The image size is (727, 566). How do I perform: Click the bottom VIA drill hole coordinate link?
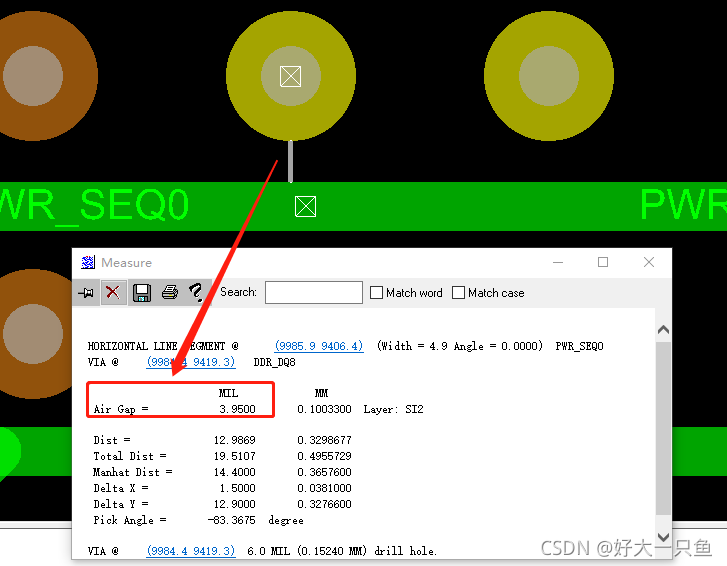(x=190, y=551)
